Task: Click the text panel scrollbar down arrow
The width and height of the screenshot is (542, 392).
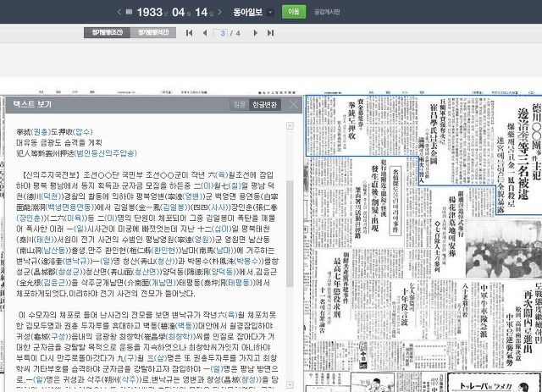Action: [290, 384]
